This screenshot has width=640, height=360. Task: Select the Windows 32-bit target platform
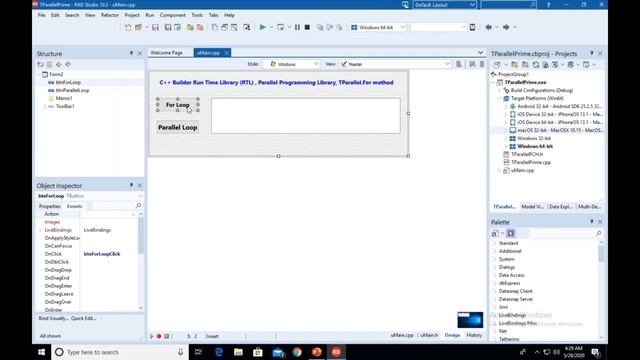click(533, 138)
